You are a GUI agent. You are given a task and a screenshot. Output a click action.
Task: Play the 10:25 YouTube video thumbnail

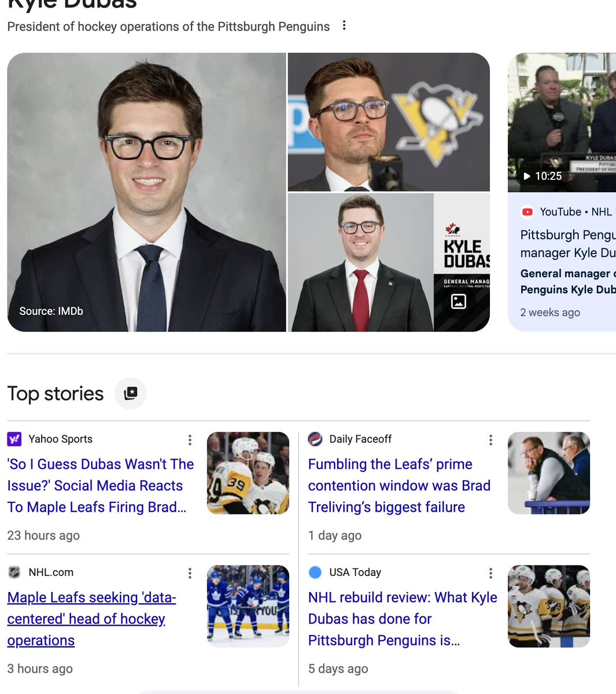(x=562, y=123)
